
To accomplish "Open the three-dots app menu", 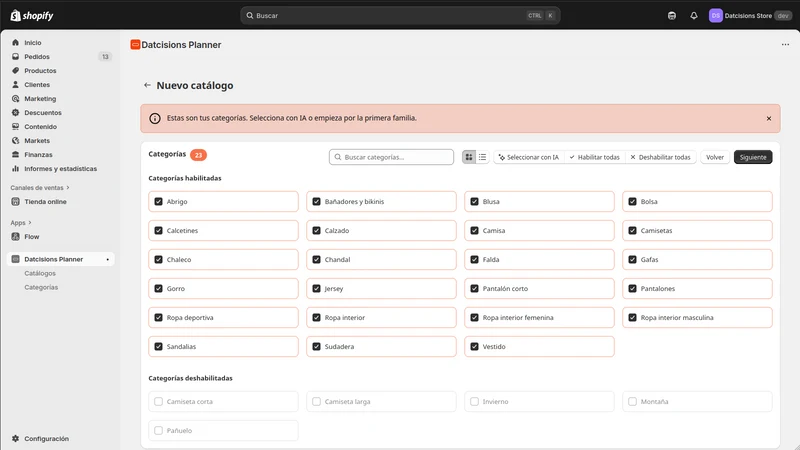I will (x=785, y=45).
